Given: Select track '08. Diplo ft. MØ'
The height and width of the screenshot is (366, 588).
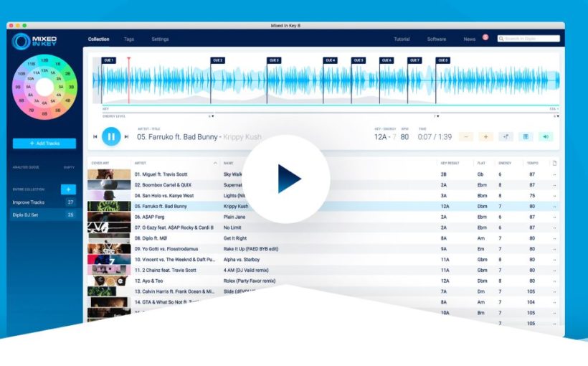Looking at the screenshot, I should point(151,238).
